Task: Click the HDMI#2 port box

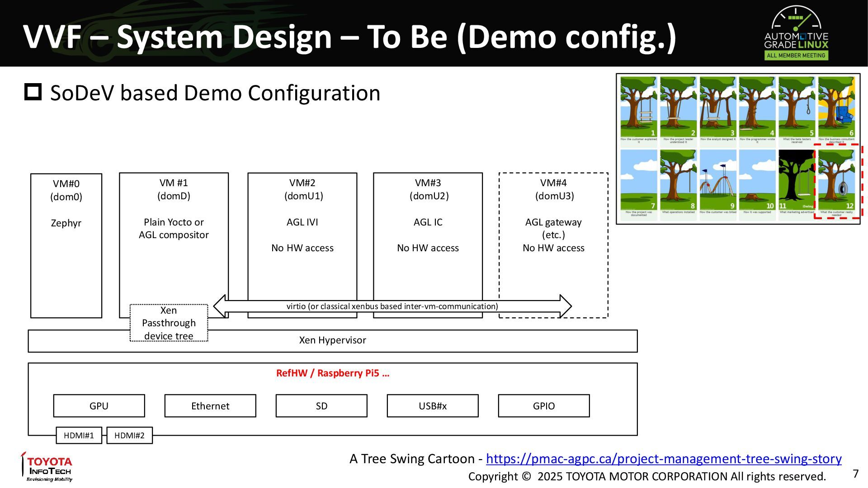Action: pos(129,435)
